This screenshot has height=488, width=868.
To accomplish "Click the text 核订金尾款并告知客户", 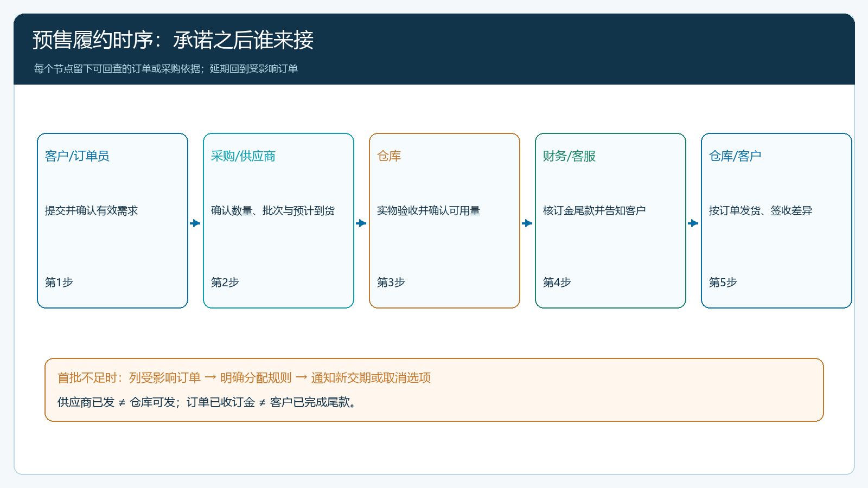I will (595, 210).
